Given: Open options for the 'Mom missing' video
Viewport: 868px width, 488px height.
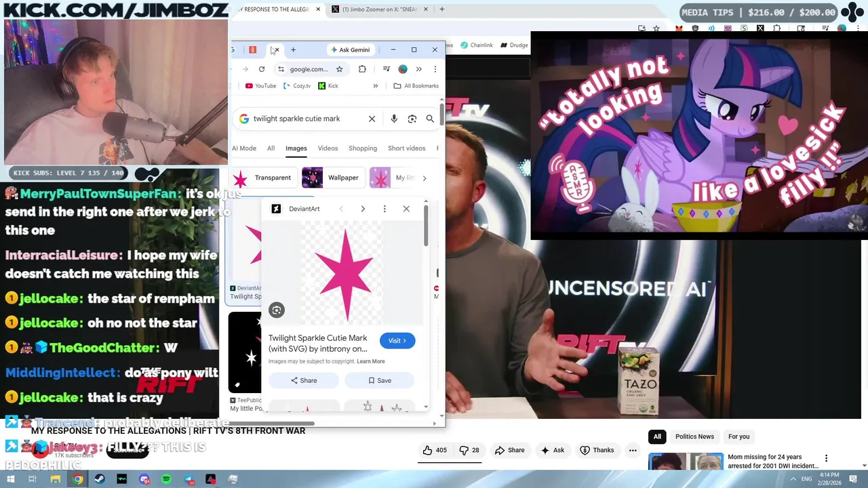Looking at the screenshot, I should [x=826, y=459].
